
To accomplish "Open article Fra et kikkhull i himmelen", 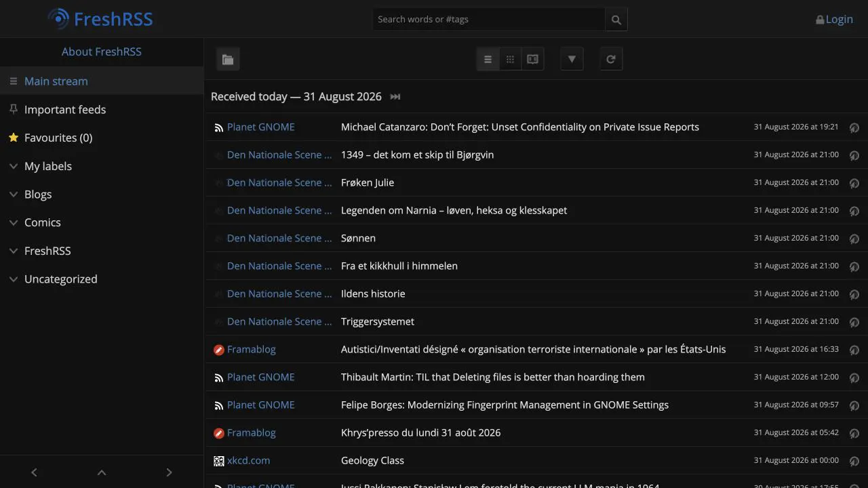I will [x=399, y=266].
